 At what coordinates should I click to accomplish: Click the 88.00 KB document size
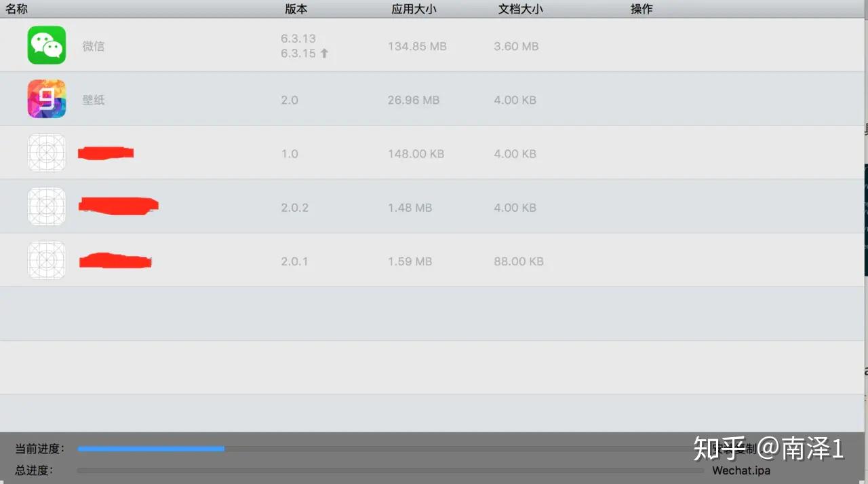tap(519, 261)
